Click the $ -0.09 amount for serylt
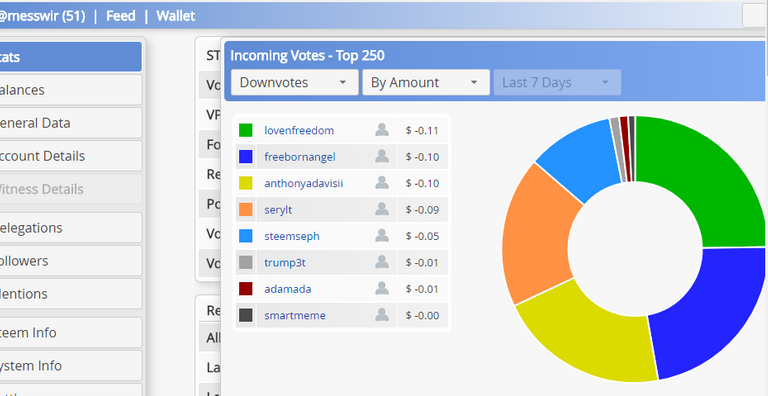The height and width of the screenshot is (396, 768). 422,210
